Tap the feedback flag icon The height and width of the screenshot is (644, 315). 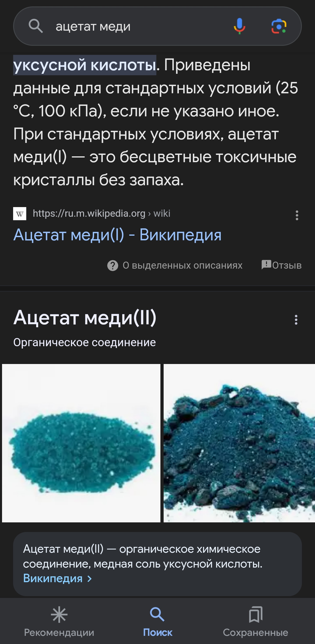[266, 265]
